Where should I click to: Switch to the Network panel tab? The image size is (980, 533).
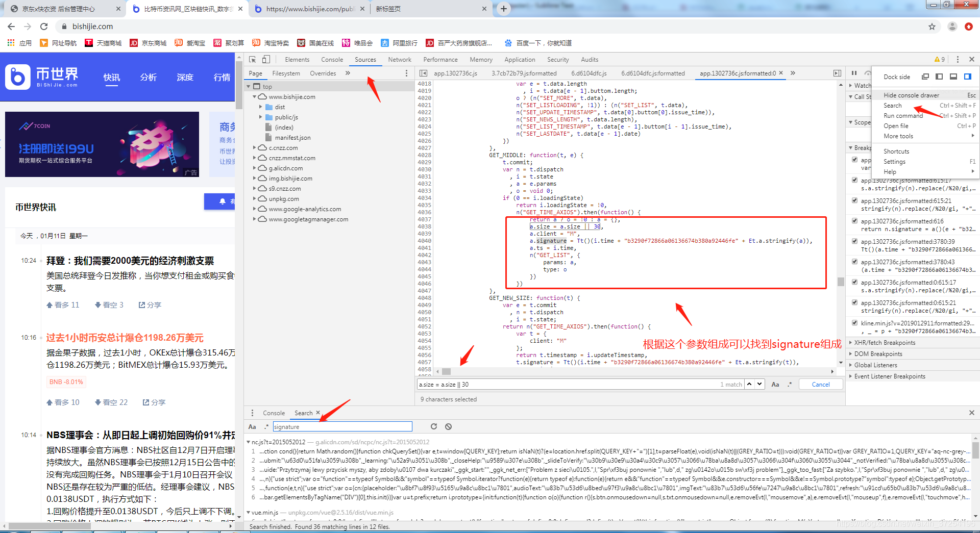[399, 60]
